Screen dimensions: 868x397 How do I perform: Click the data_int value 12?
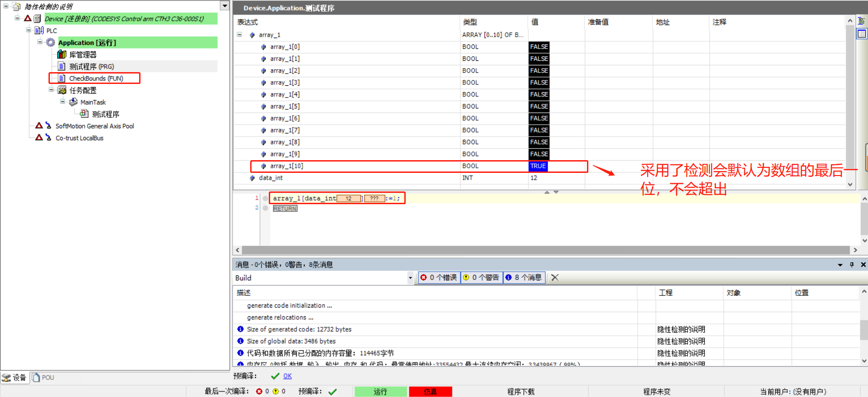[x=534, y=178]
